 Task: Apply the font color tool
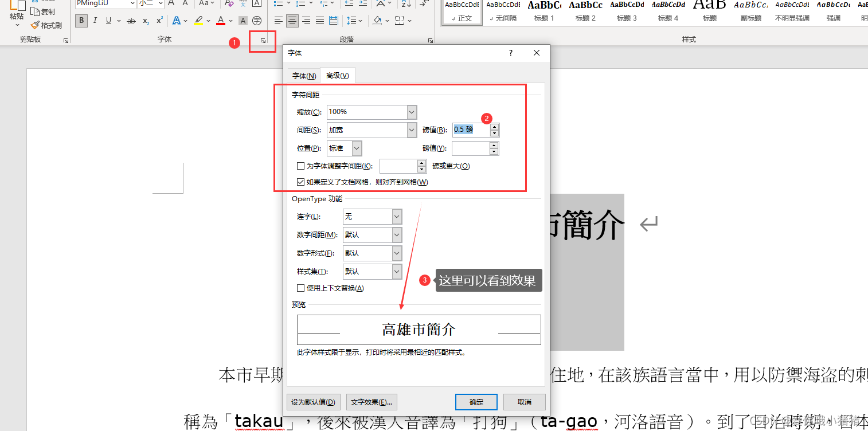(221, 21)
